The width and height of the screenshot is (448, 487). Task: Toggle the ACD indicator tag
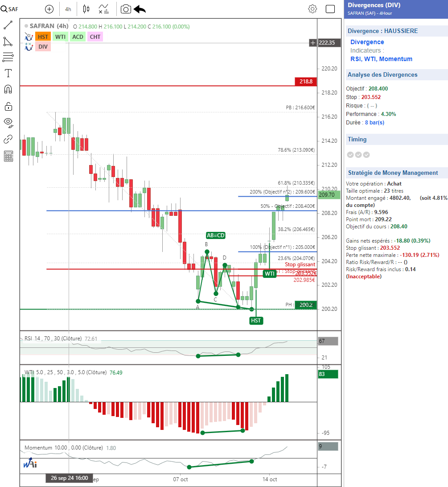pyautogui.click(x=78, y=37)
